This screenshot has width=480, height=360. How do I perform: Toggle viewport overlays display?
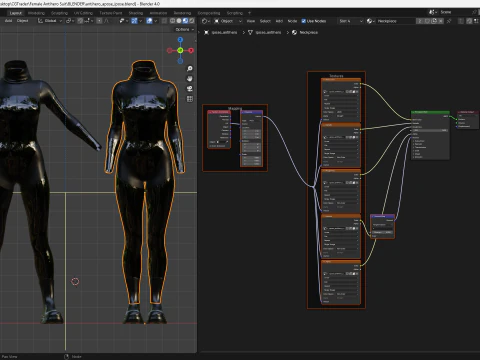pos(149,21)
